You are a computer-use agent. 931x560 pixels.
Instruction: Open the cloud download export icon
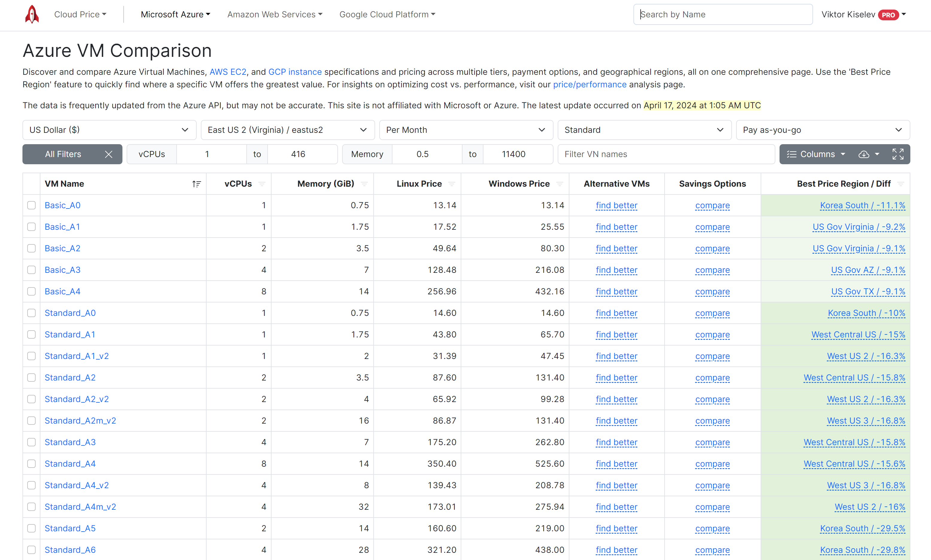[x=864, y=154]
